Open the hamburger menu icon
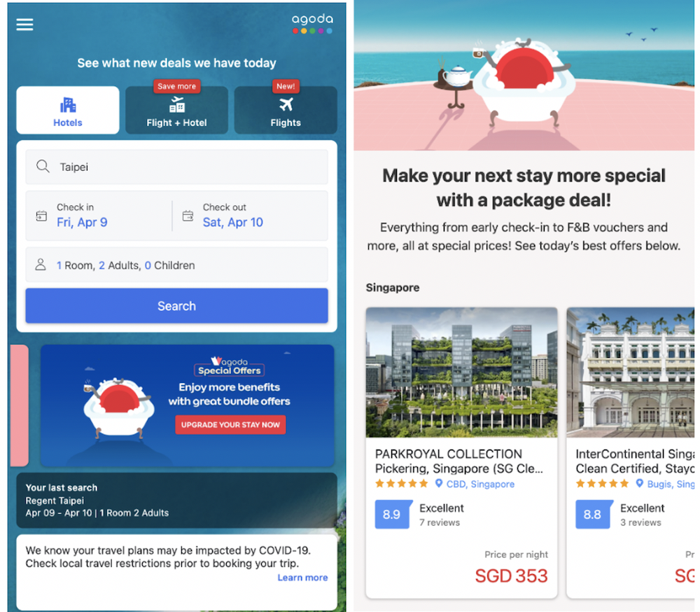 pos(24,24)
